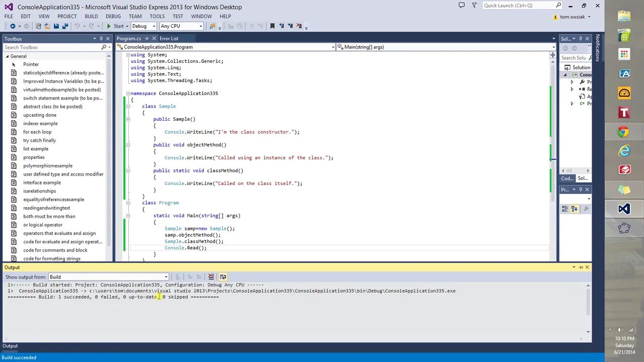The width and height of the screenshot is (644, 362).
Task: Collapse the class Sample code block
Action: pyautogui.click(x=128, y=106)
